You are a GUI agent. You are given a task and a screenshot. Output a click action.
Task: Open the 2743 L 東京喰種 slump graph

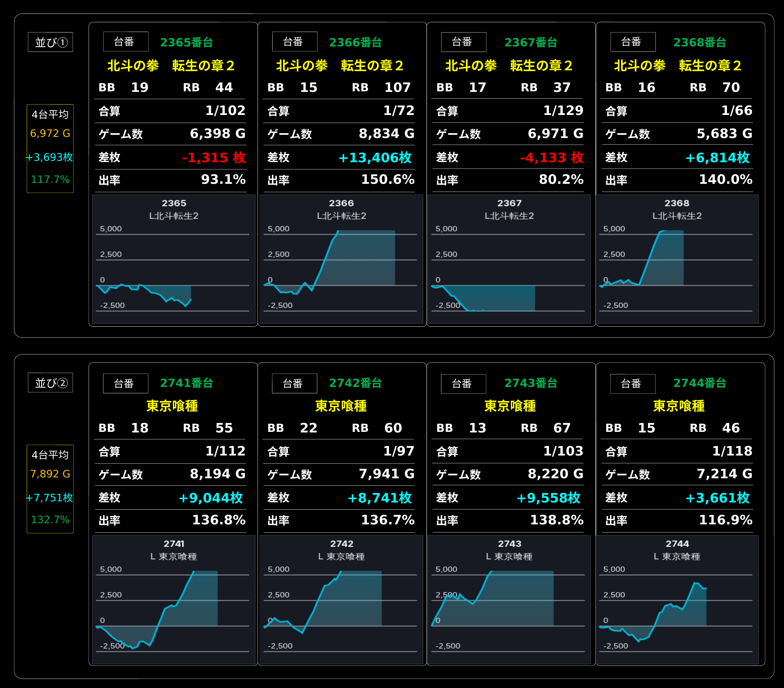(509, 600)
